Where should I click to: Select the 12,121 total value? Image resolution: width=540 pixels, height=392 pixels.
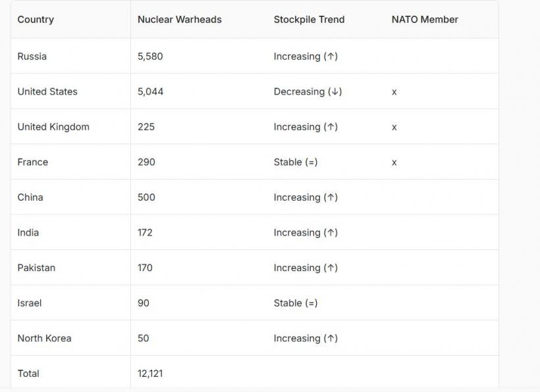point(150,374)
